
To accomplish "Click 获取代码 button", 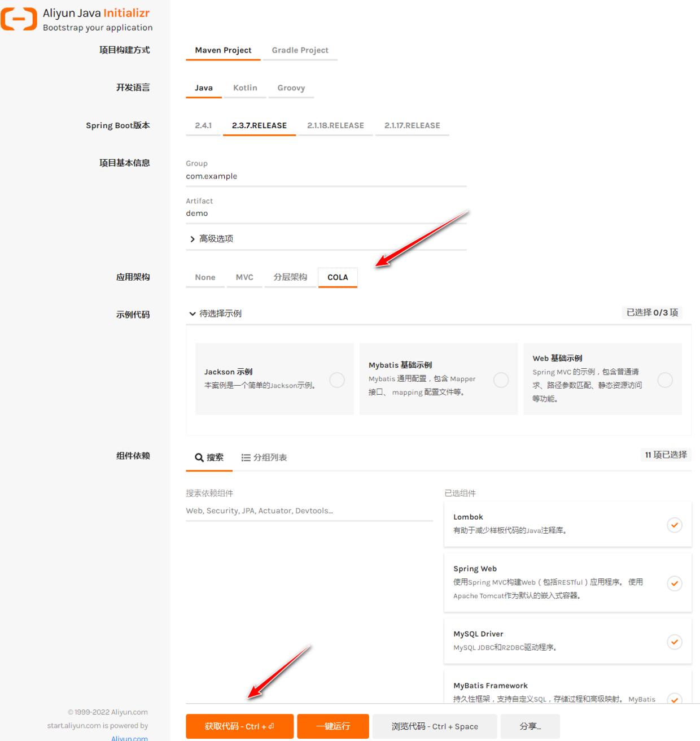I will [x=239, y=726].
